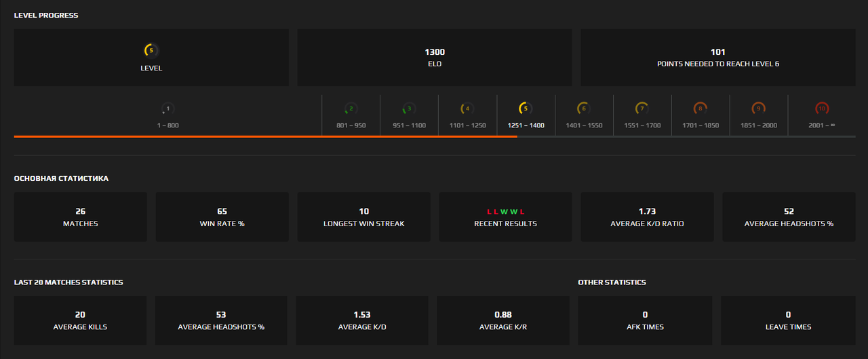Image resolution: width=868 pixels, height=359 pixels.
Task: Click the MATCHES card showing 26
Action: tap(81, 217)
